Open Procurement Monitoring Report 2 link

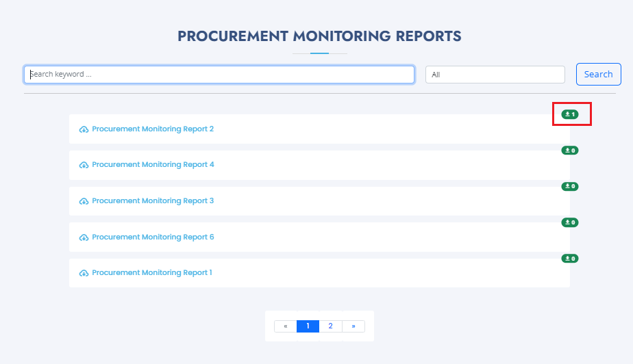coord(153,129)
